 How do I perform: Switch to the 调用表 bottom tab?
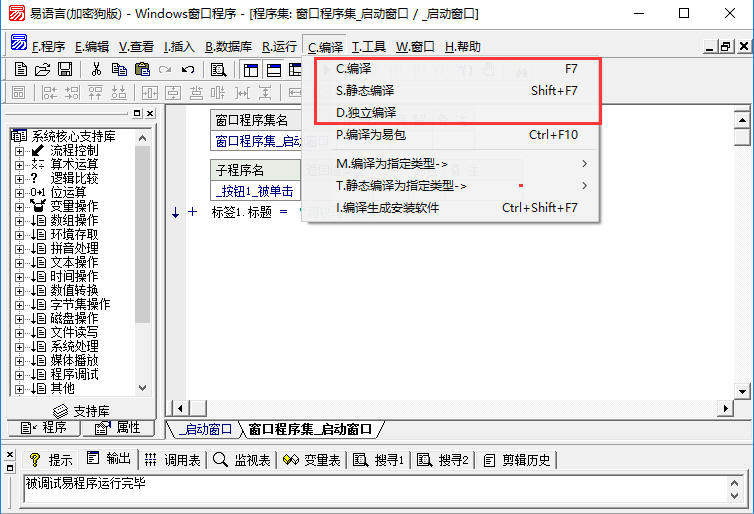[172, 460]
